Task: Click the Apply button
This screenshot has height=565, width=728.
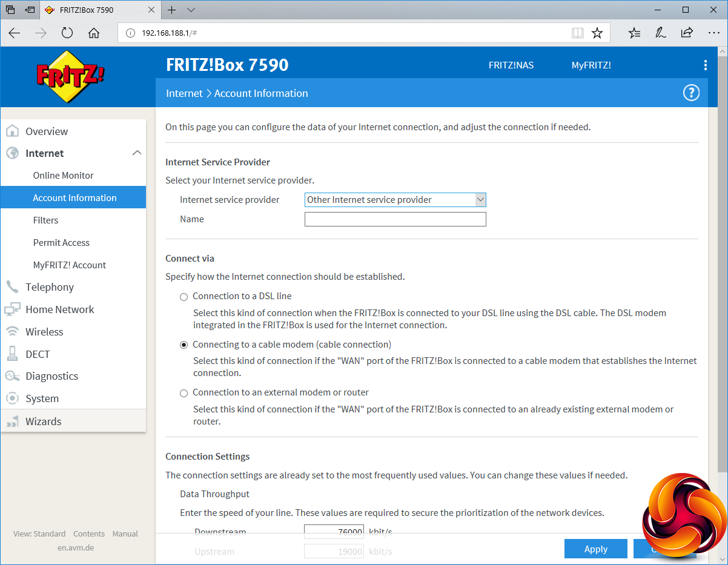Action: [x=595, y=549]
